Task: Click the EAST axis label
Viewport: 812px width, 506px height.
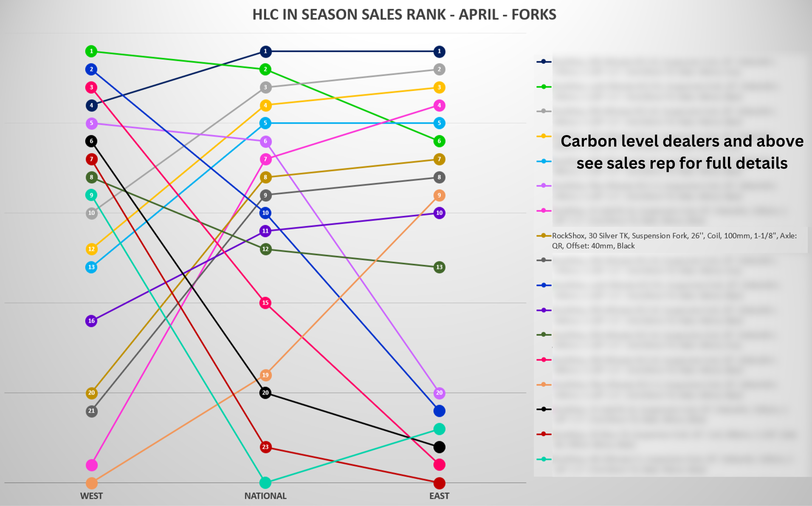Action: pos(439,496)
